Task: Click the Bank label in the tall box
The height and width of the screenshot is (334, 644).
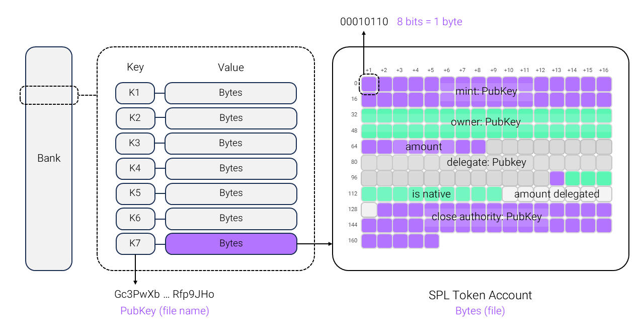Action: click(49, 158)
